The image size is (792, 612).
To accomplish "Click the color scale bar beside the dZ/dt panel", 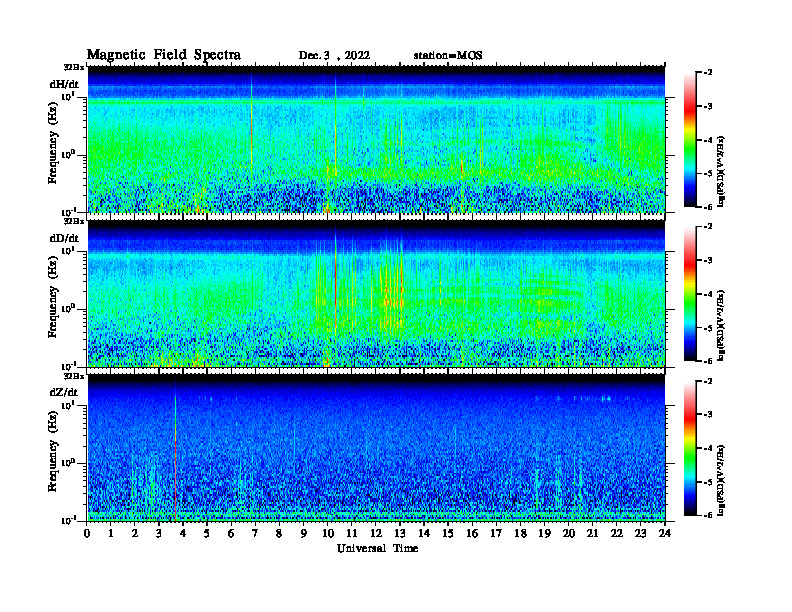I will click(690, 448).
